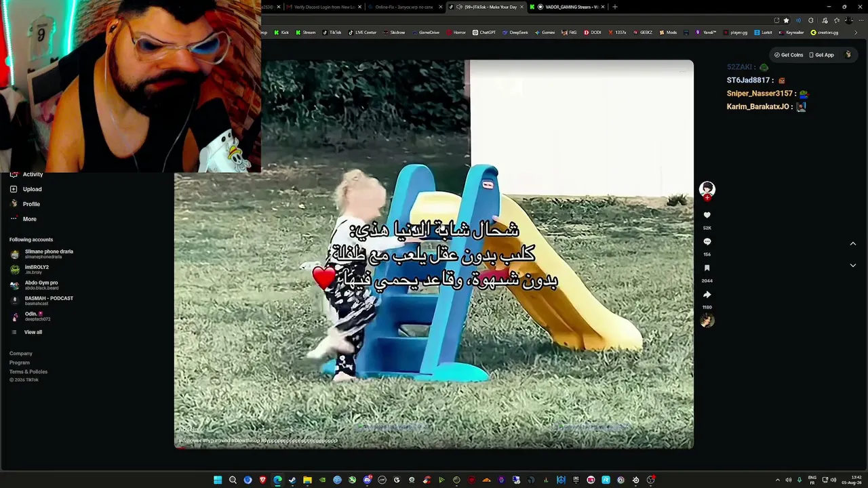Switch keyboard language ENG FR indicator

pos(812,480)
